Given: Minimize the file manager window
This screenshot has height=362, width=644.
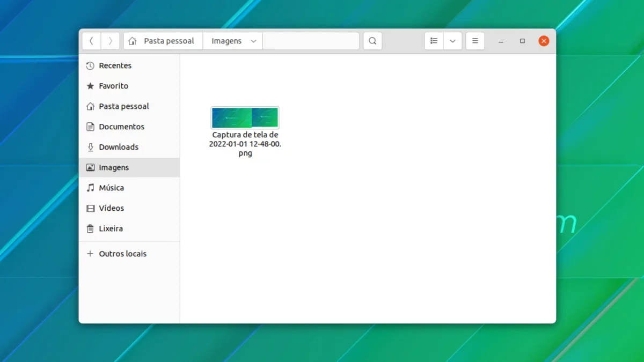Looking at the screenshot, I should pyautogui.click(x=501, y=41).
